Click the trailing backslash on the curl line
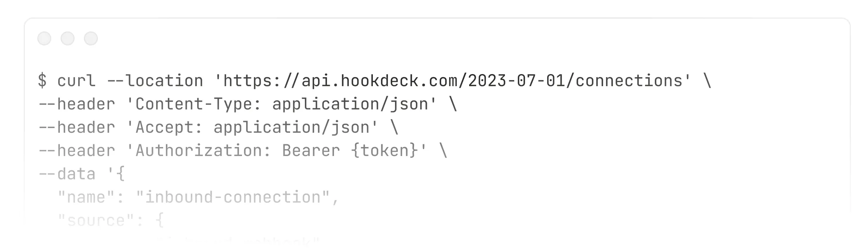868x248 pixels. [x=707, y=81]
